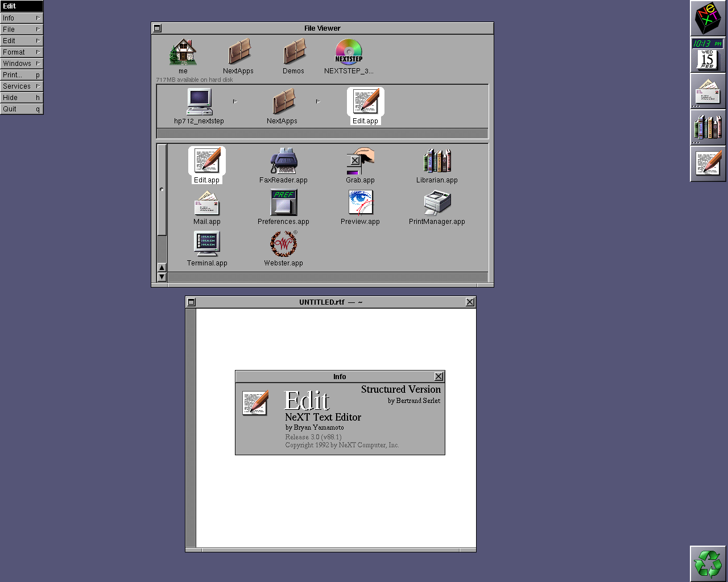Screen dimensions: 728x582
Task: Click the up scroll arrow in File Viewer
Action: click(162, 268)
